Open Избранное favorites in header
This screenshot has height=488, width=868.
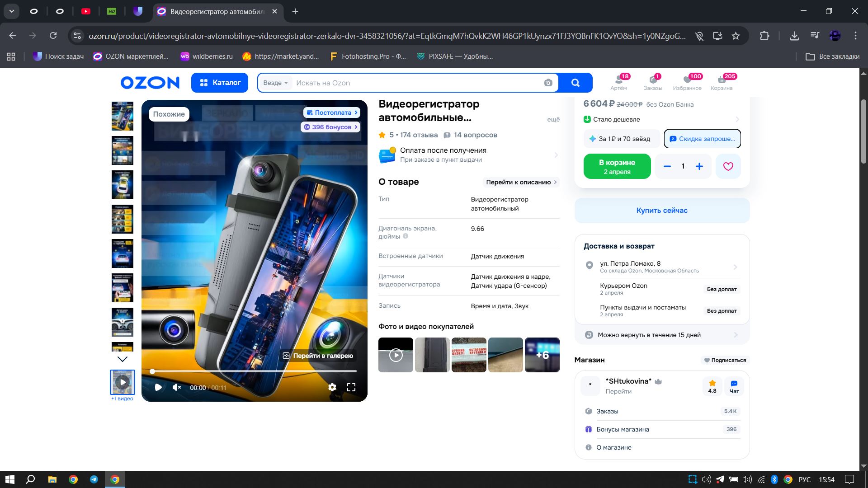[x=687, y=82]
